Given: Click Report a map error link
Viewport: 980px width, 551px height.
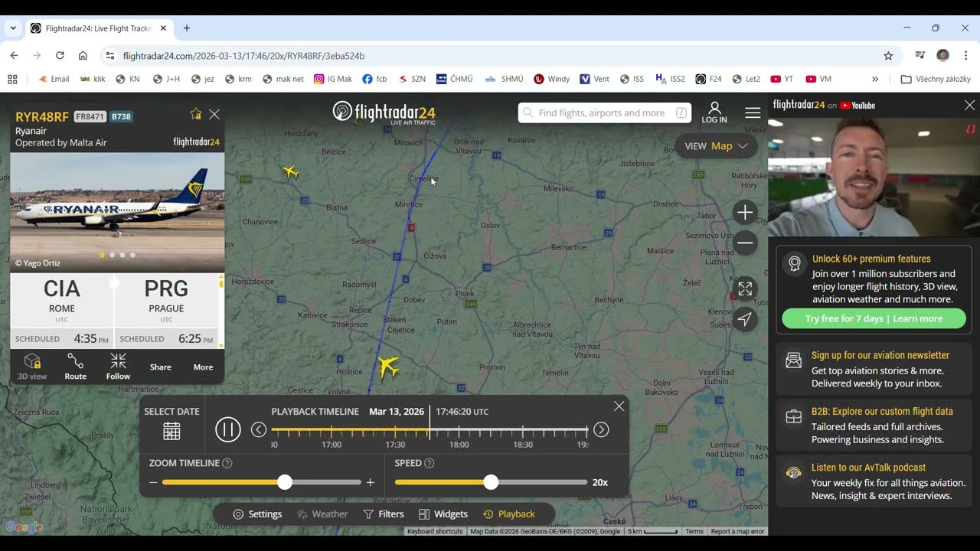Looking at the screenshot, I should pyautogui.click(x=737, y=531).
